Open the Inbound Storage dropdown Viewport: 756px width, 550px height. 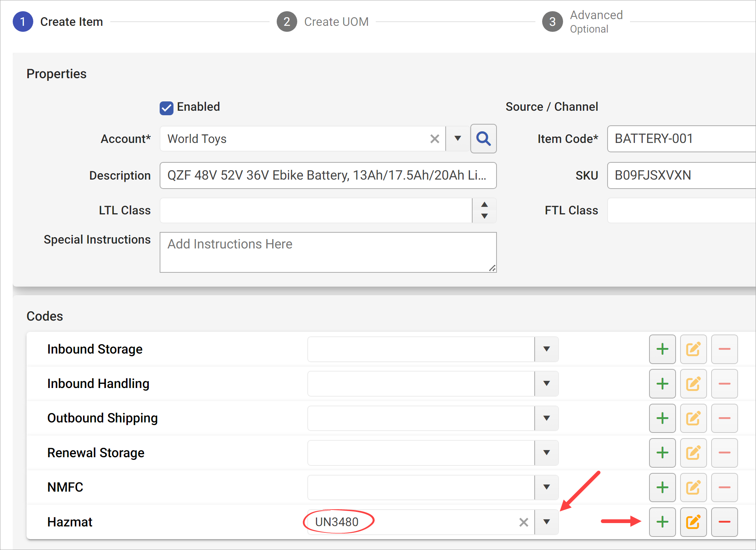[x=546, y=349]
